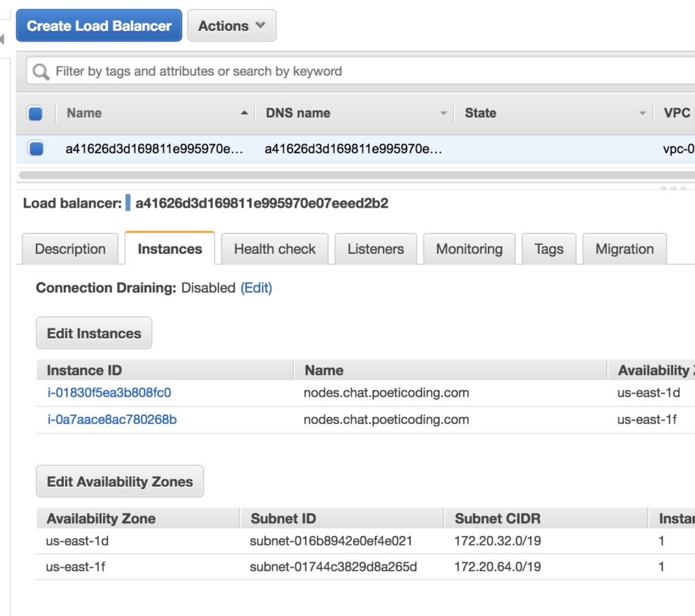Click the panel resize handle dots
This screenshot has height=616, width=695.
pyautogui.click(x=673, y=189)
